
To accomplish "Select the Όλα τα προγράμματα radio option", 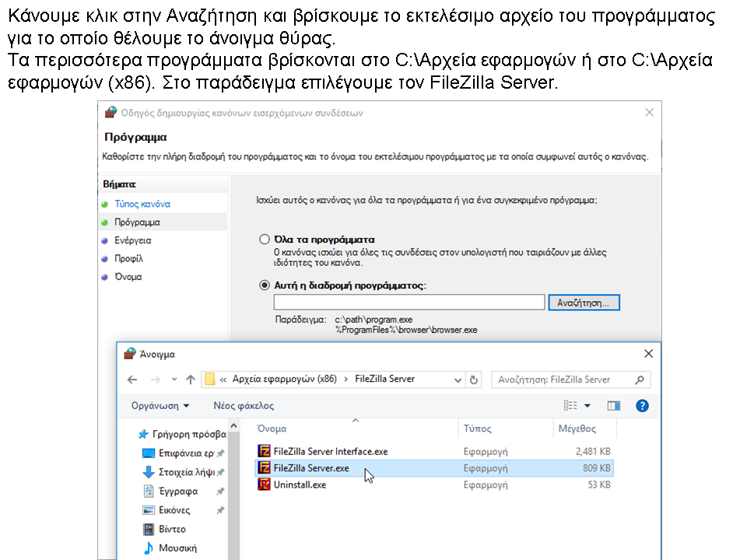I will (265, 239).
